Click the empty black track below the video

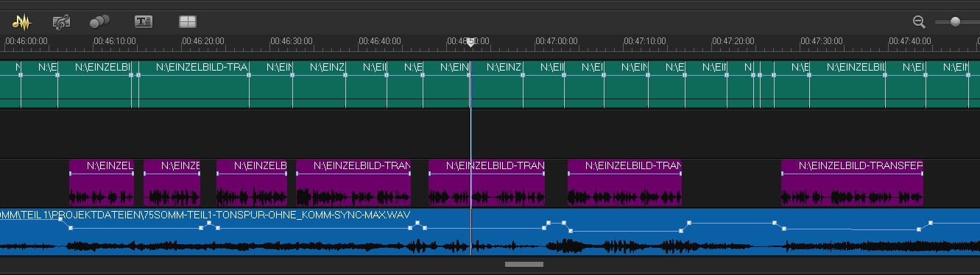coord(490,133)
